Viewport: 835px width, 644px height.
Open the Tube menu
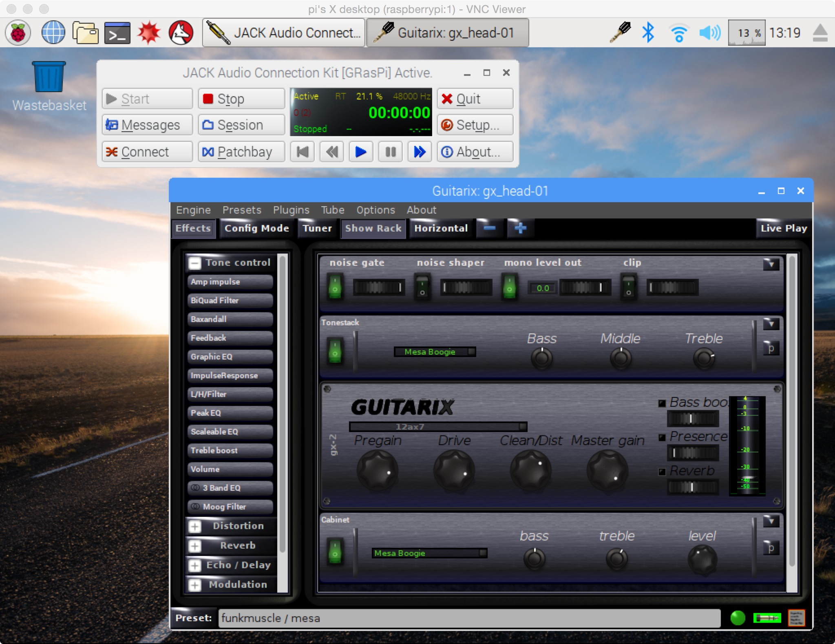click(x=333, y=210)
